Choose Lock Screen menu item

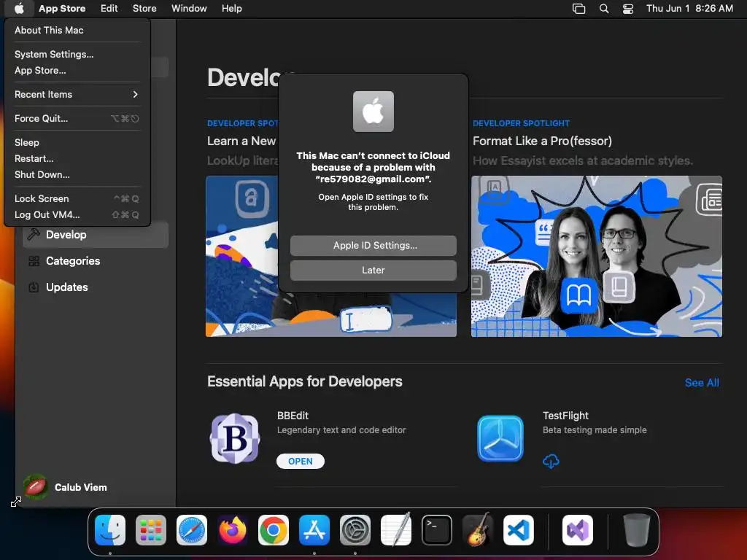(77, 198)
